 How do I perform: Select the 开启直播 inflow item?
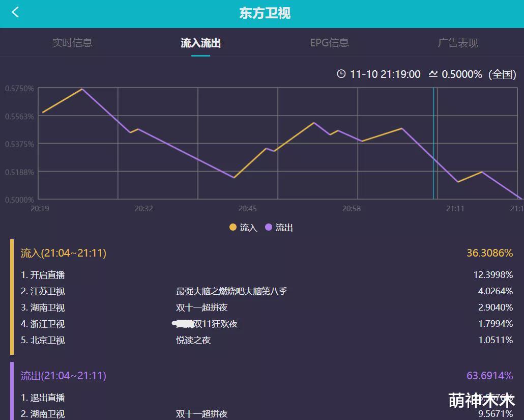44,275
